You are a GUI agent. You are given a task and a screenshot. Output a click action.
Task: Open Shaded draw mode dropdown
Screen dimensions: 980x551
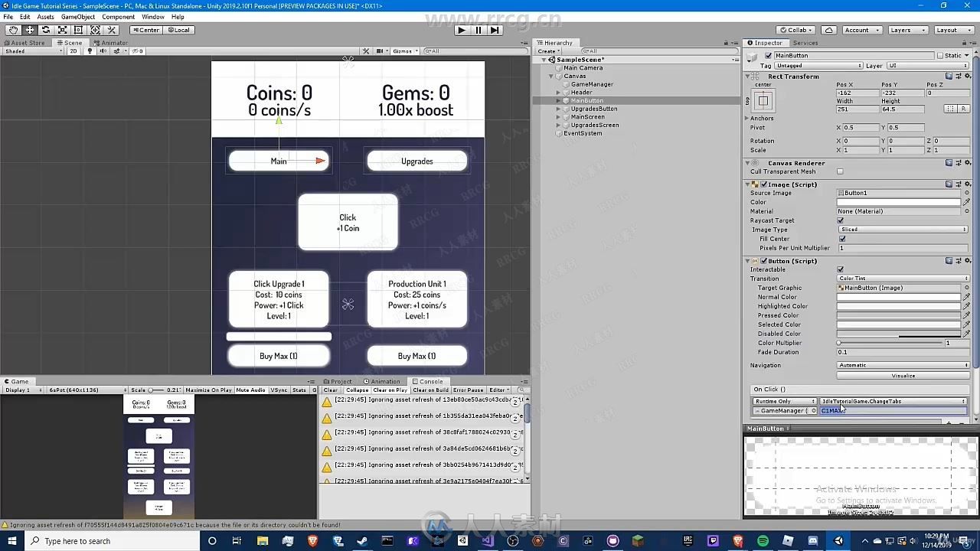[x=33, y=51]
